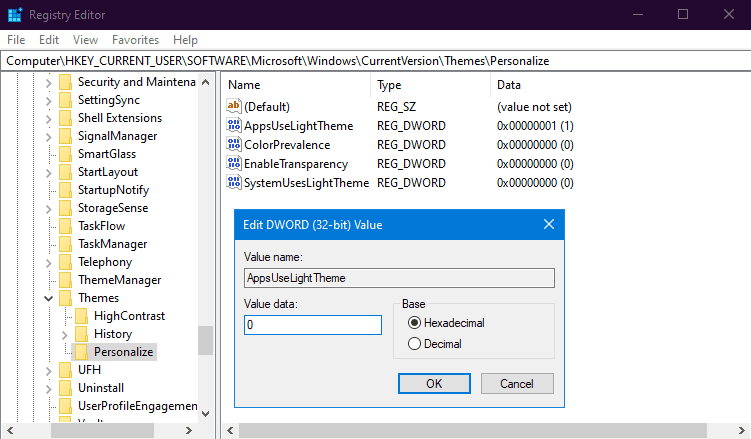Confirm the DWORD edit with OK

(434, 383)
